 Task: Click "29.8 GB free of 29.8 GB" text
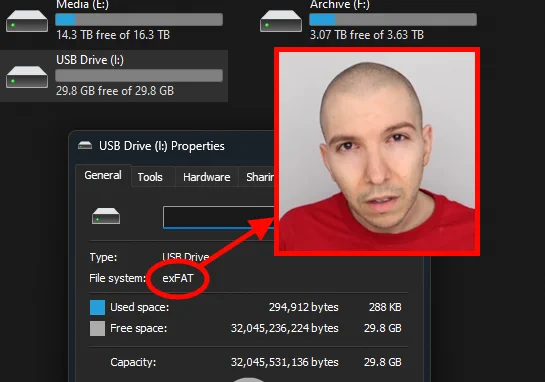pyautogui.click(x=115, y=91)
